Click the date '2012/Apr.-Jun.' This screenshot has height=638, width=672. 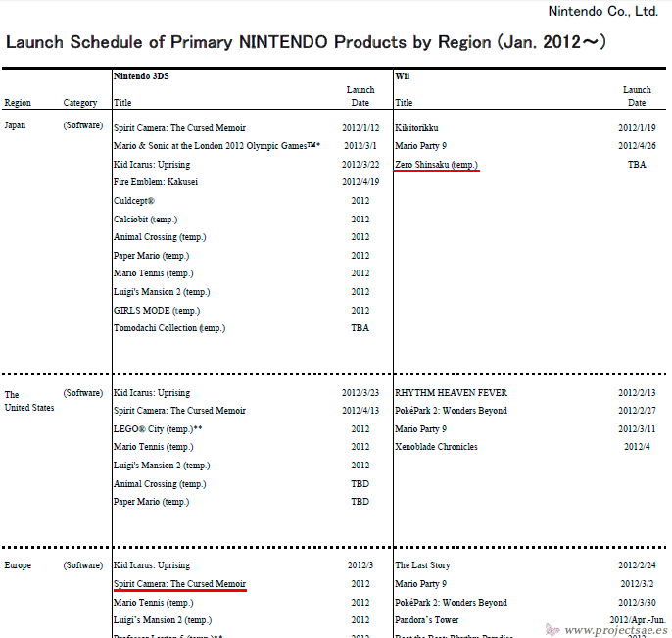[x=638, y=620]
